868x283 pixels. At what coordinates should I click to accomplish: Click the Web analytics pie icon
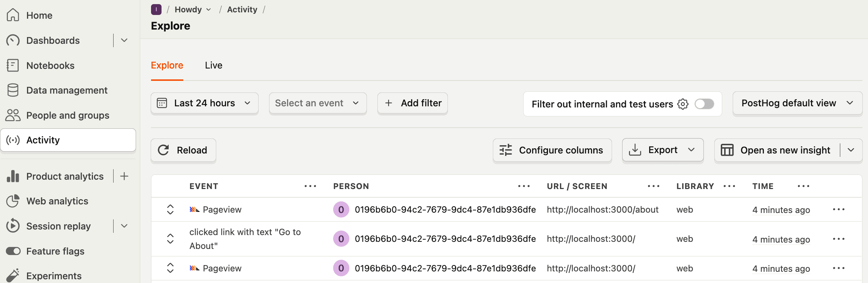pos(13,201)
